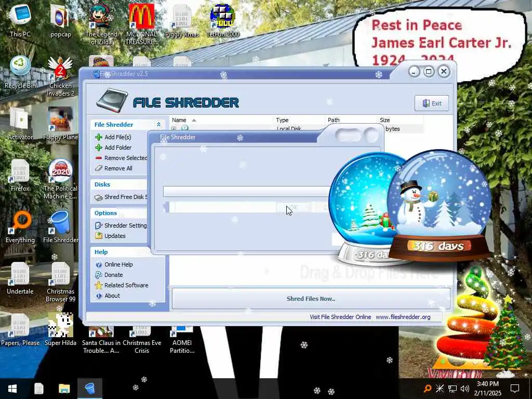Visit www.fileshredder.org link

(403, 317)
